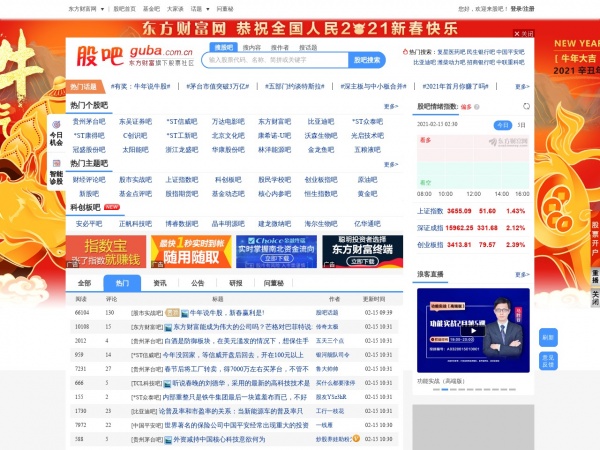Image resolution: width=600 pixels, height=450 pixels.
Task: Select the 搜作者 search tab
Action: click(280, 47)
